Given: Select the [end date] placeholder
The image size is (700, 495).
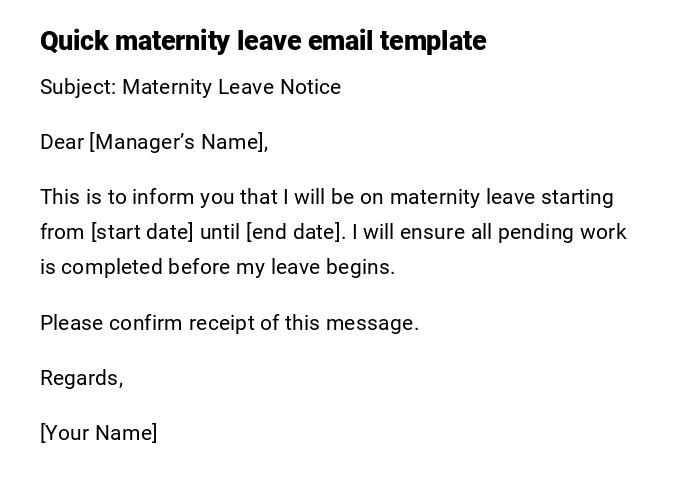Looking at the screenshot, I should pos(295,232).
